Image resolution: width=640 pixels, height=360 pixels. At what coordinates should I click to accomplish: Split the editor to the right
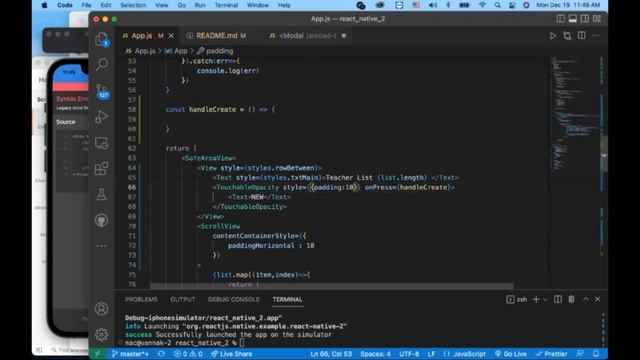click(582, 36)
